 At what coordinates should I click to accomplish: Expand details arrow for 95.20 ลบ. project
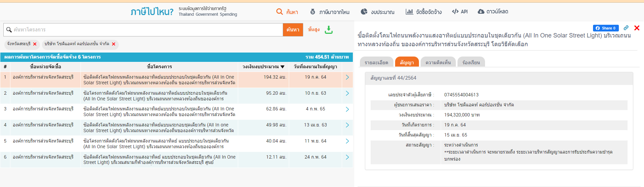tap(347, 93)
